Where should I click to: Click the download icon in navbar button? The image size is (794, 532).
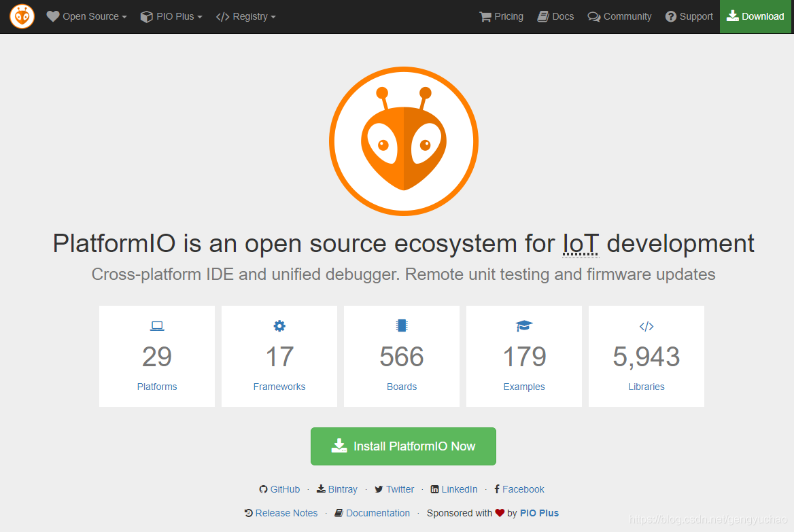click(x=732, y=16)
